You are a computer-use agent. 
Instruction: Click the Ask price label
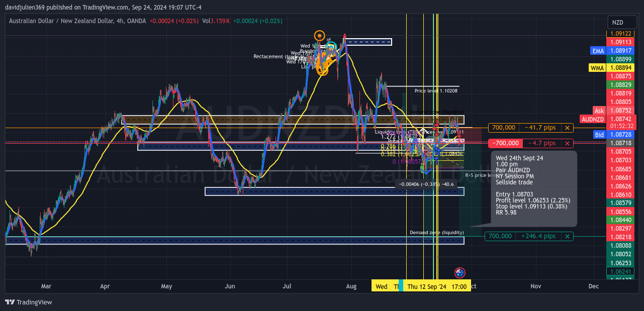click(599, 111)
